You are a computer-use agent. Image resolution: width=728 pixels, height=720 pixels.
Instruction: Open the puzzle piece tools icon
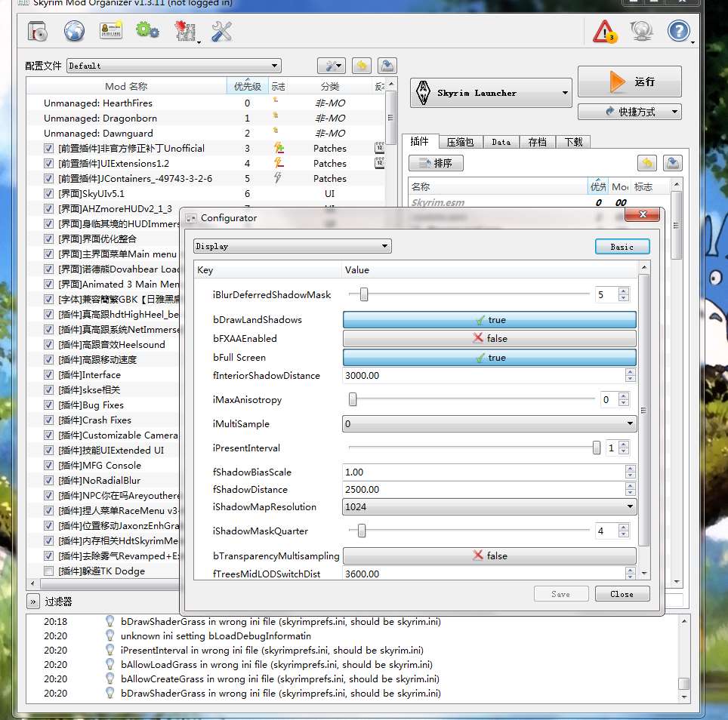(x=185, y=32)
